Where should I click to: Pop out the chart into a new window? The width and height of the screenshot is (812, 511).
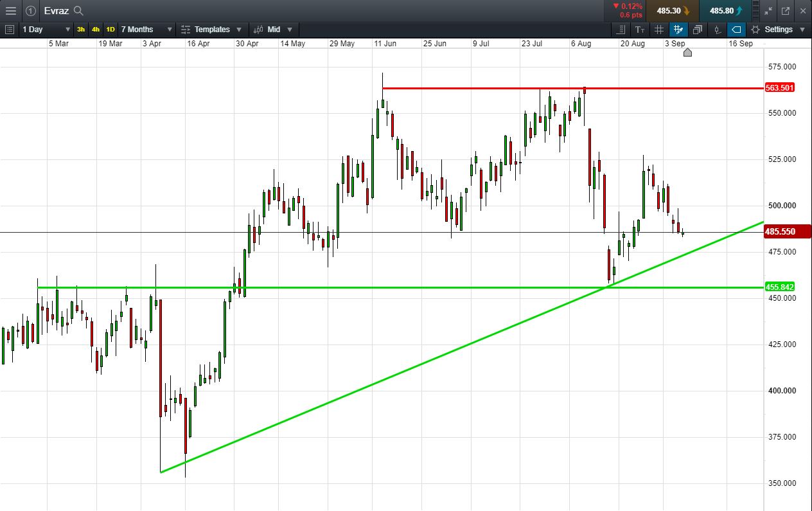(786, 11)
